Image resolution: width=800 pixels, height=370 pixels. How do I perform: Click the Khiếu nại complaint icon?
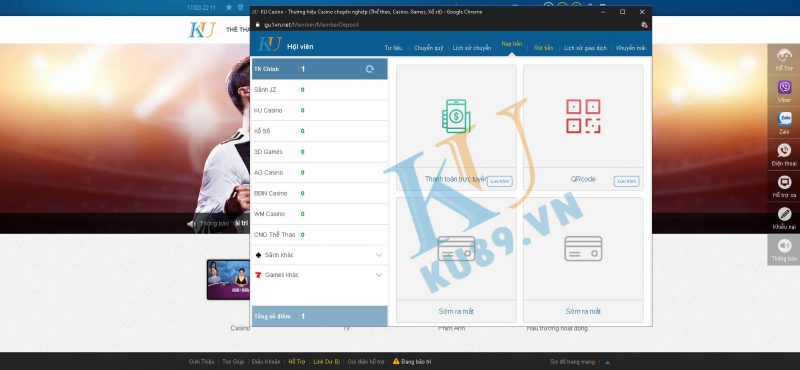click(784, 214)
